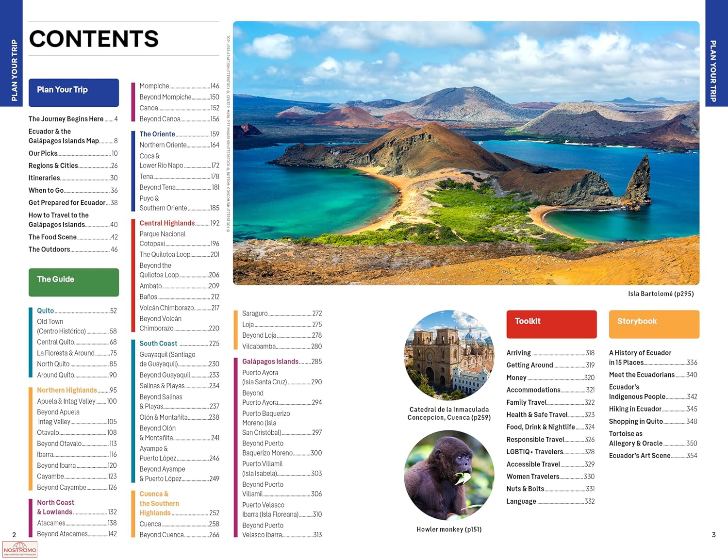
Task: Click the 'Accommodations' entry
Action: click(550, 390)
